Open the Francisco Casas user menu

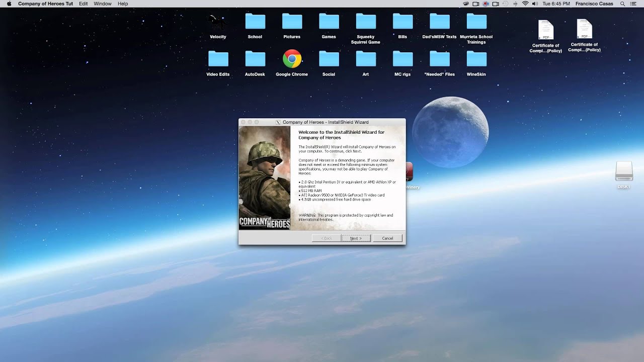click(594, 4)
